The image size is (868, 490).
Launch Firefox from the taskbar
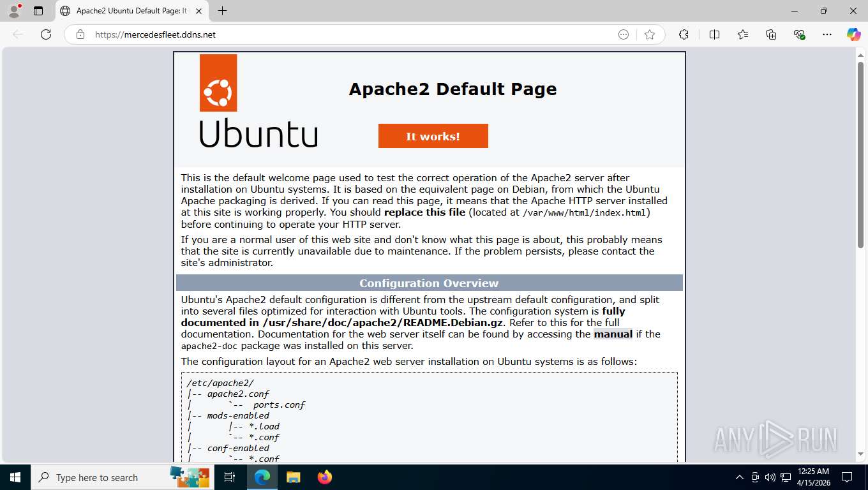[324, 477]
